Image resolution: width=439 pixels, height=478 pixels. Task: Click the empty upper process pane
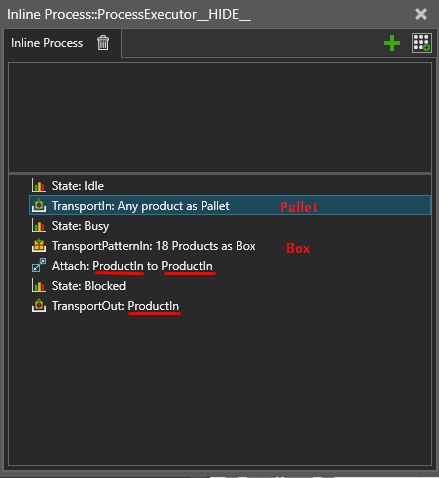[220, 117]
